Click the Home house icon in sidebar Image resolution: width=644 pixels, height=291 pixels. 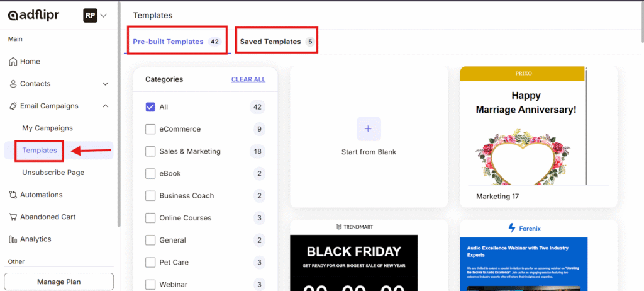coord(13,62)
